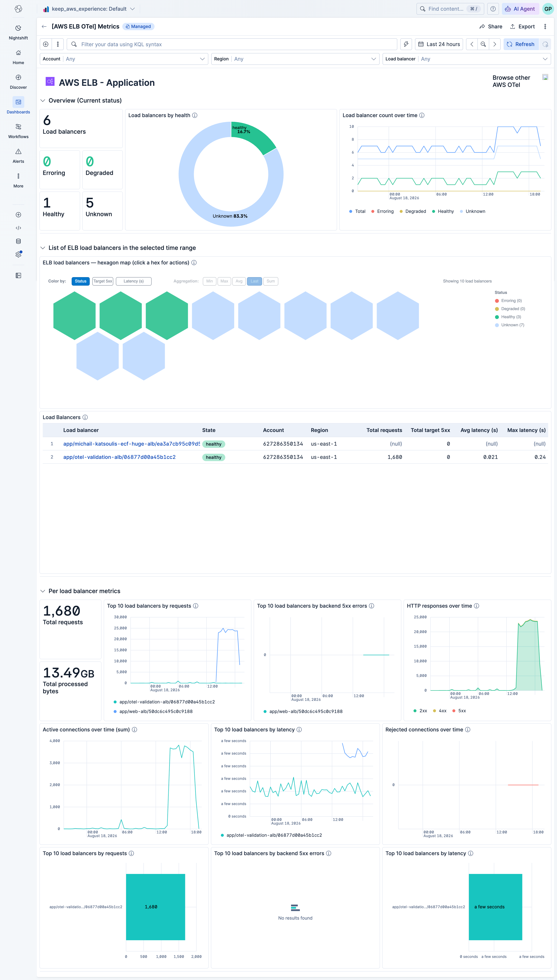Open app/michail-katsoulis-ecf-huge-alb load balancer link
This screenshot has height=980, width=557.
(131, 444)
